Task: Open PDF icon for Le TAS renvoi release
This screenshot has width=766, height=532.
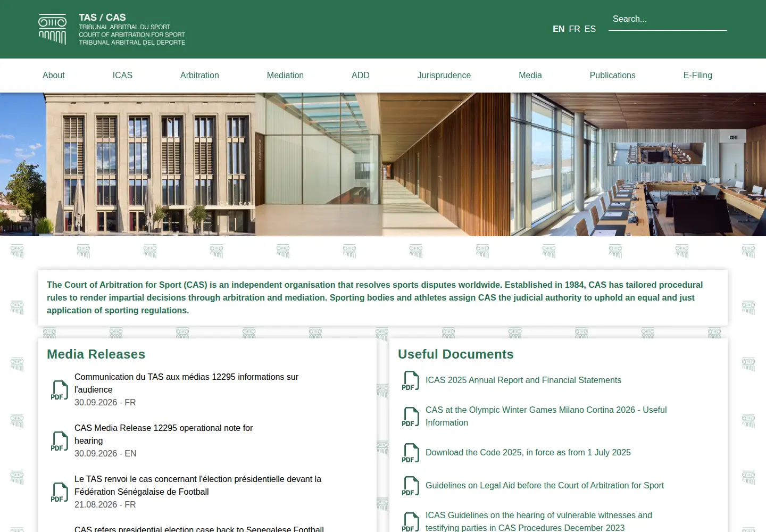Action: coord(60,492)
